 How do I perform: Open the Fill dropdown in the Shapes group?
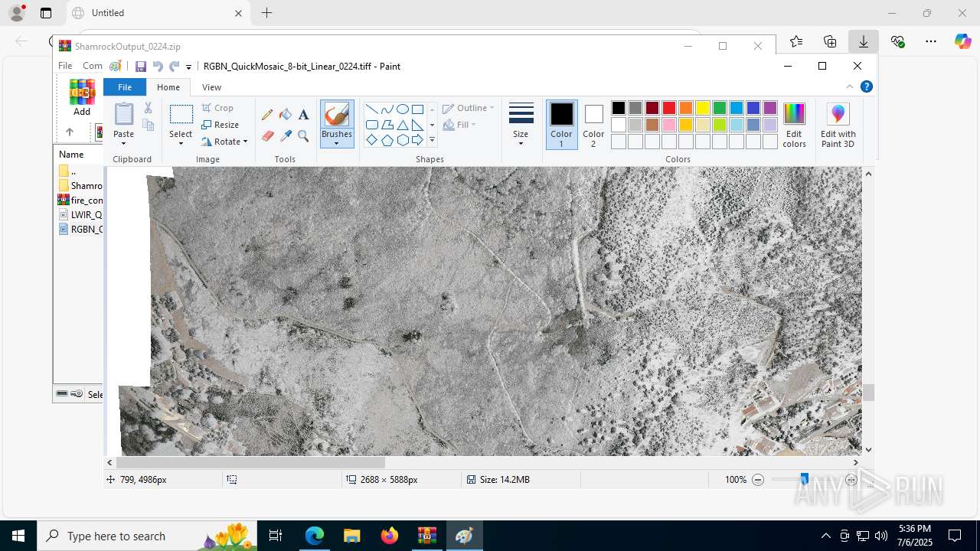(459, 125)
